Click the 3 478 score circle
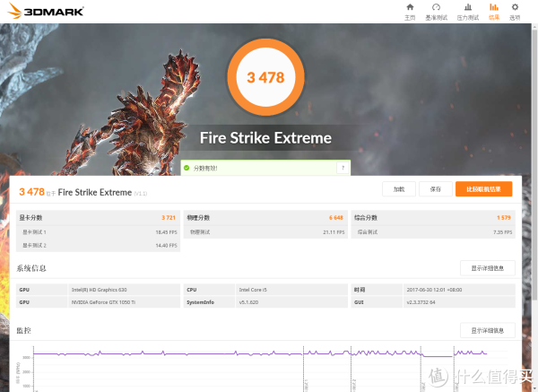The width and height of the screenshot is (538, 392). click(x=265, y=77)
